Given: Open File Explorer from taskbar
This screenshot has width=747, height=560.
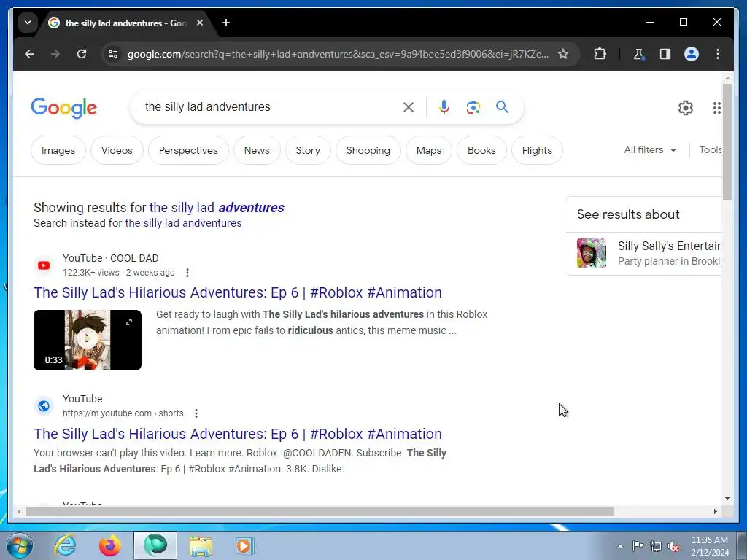Looking at the screenshot, I should [x=201, y=545].
